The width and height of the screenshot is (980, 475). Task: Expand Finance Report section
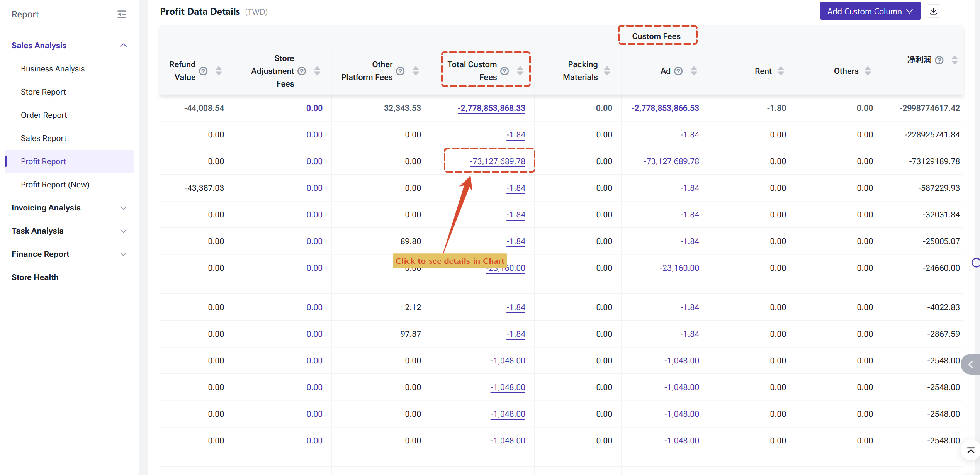[69, 254]
